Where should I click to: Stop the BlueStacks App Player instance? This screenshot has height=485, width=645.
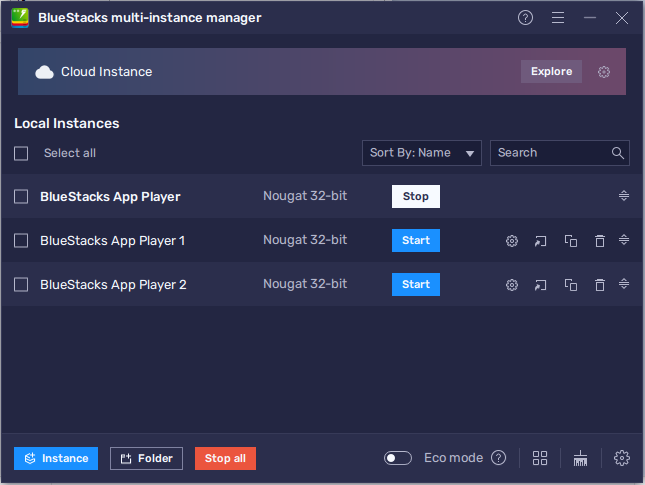pos(415,196)
